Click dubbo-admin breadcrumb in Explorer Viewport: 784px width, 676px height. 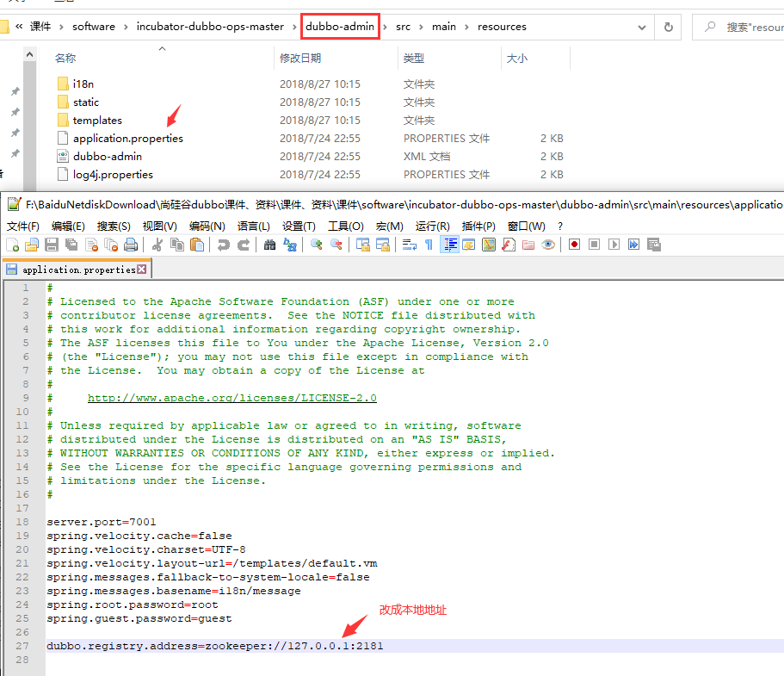(340, 27)
